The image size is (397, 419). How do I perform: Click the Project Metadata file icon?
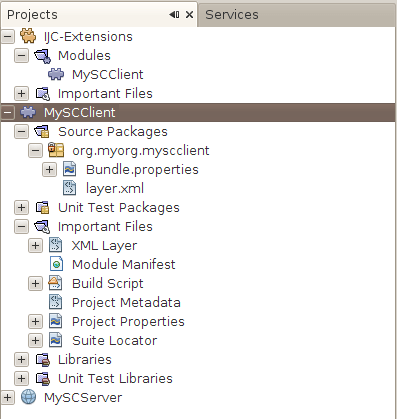click(x=56, y=302)
